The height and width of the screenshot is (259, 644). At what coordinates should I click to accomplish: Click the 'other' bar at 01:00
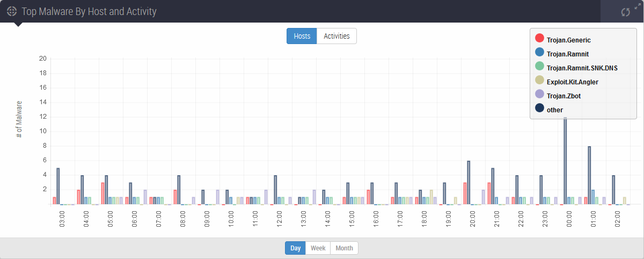[x=589, y=175]
